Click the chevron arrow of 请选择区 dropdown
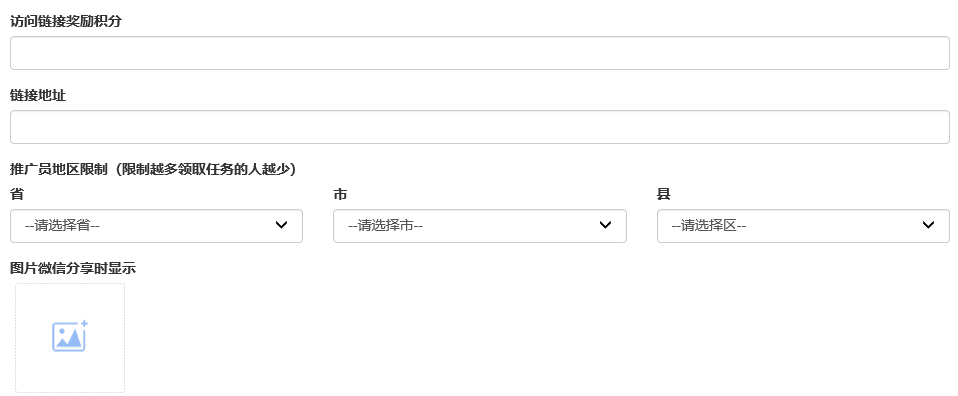This screenshot has width=958, height=396. [929, 226]
